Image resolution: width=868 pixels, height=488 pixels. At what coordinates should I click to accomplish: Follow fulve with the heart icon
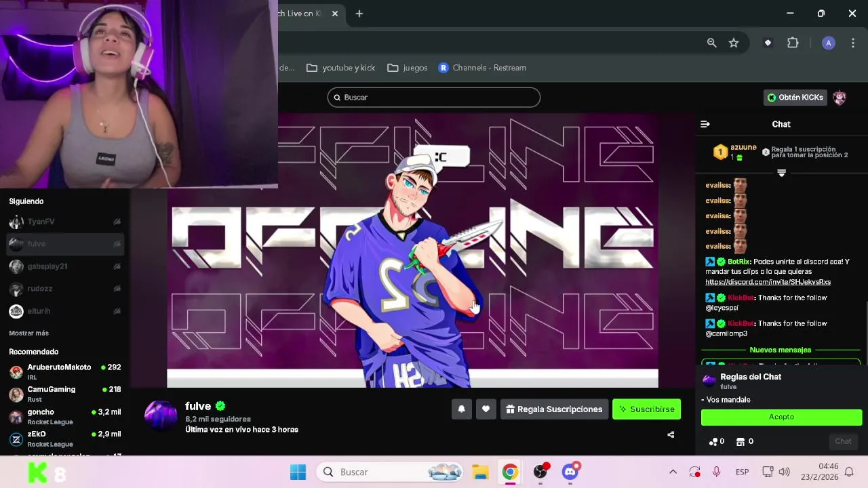pos(486,409)
